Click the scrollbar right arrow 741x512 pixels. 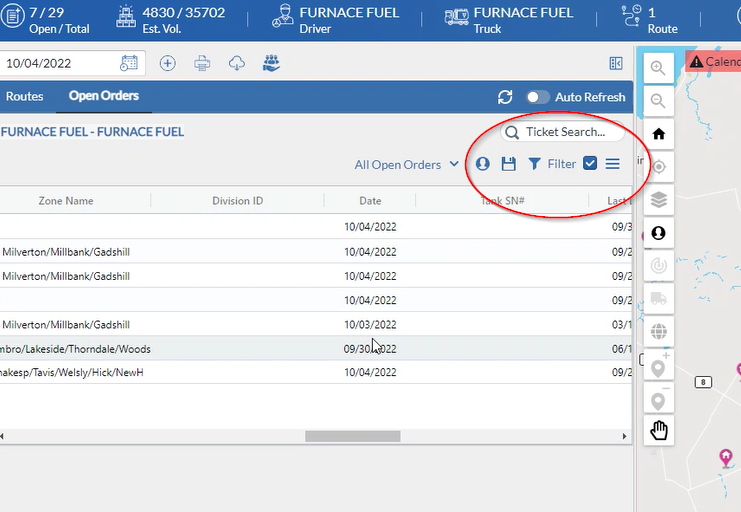624,436
